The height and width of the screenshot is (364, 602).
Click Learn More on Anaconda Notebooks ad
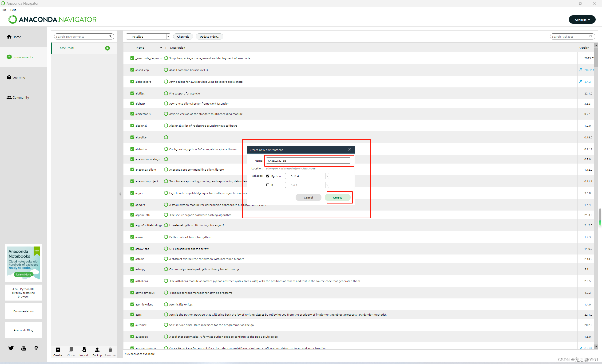coord(24,274)
